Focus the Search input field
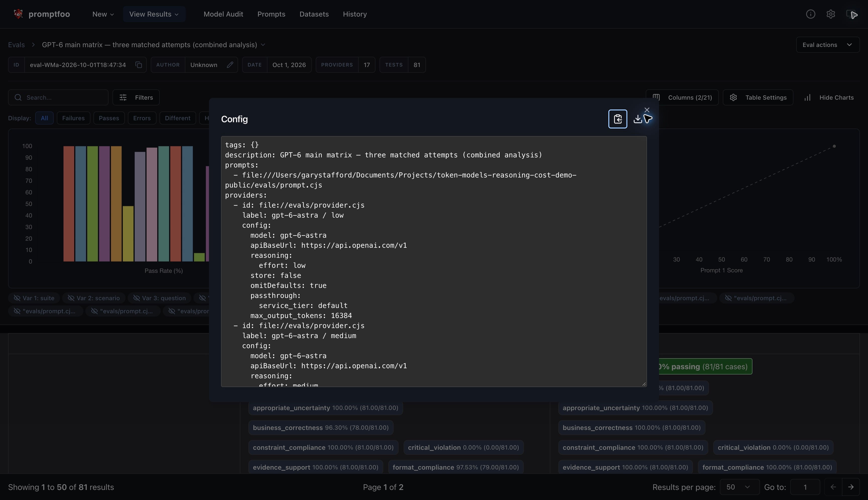Viewport: 868px width, 500px height. [x=58, y=98]
